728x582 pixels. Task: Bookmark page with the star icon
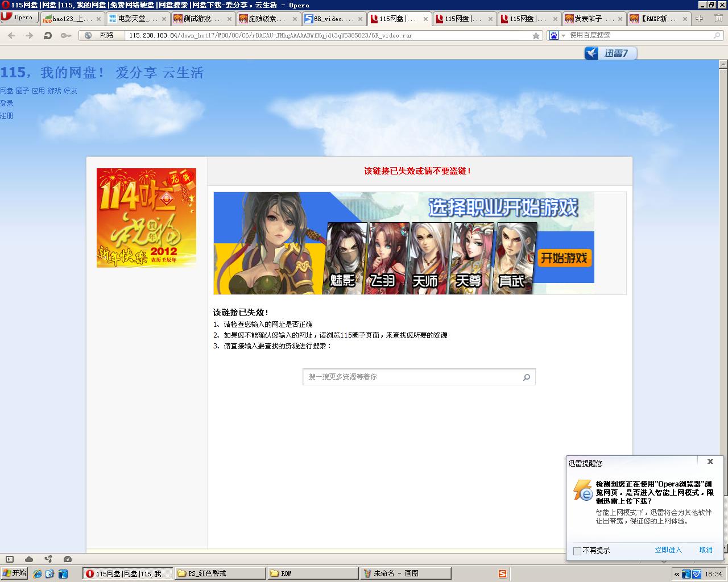point(536,35)
